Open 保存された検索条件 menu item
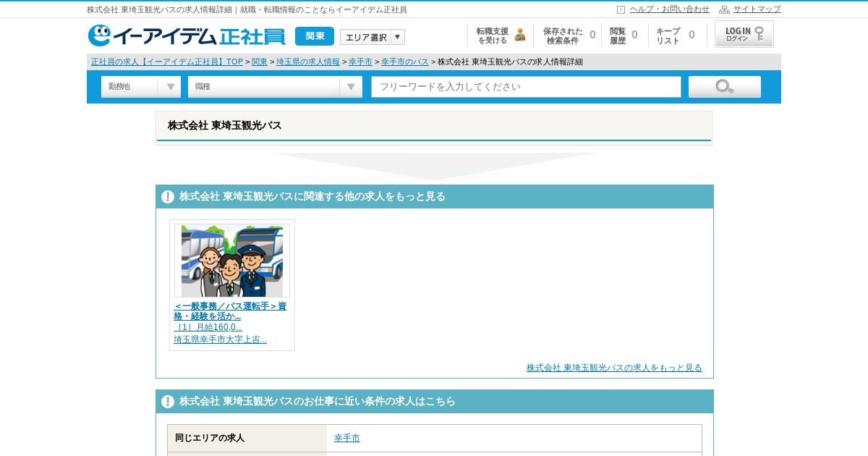 [x=569, y=35]
